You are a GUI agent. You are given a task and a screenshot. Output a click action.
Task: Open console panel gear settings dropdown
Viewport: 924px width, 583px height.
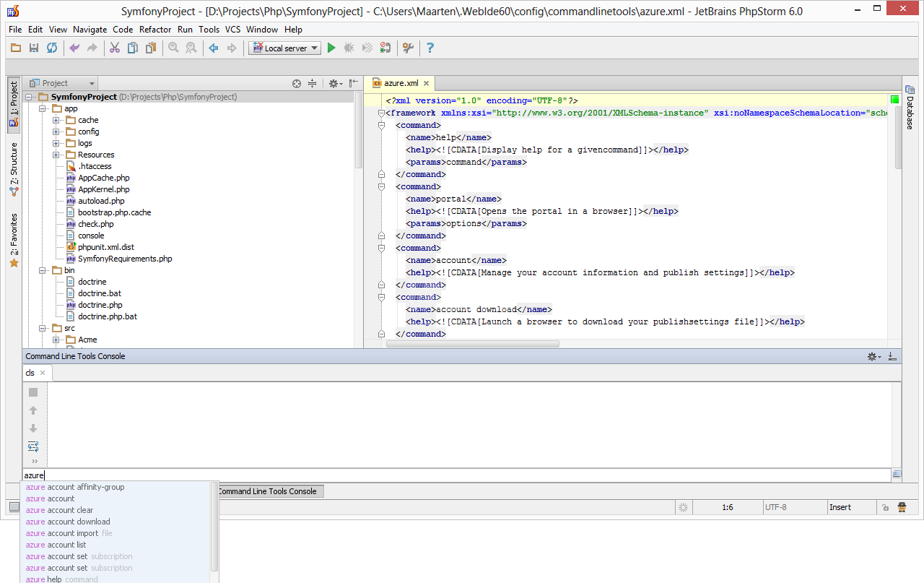click(x=874, y=356)
